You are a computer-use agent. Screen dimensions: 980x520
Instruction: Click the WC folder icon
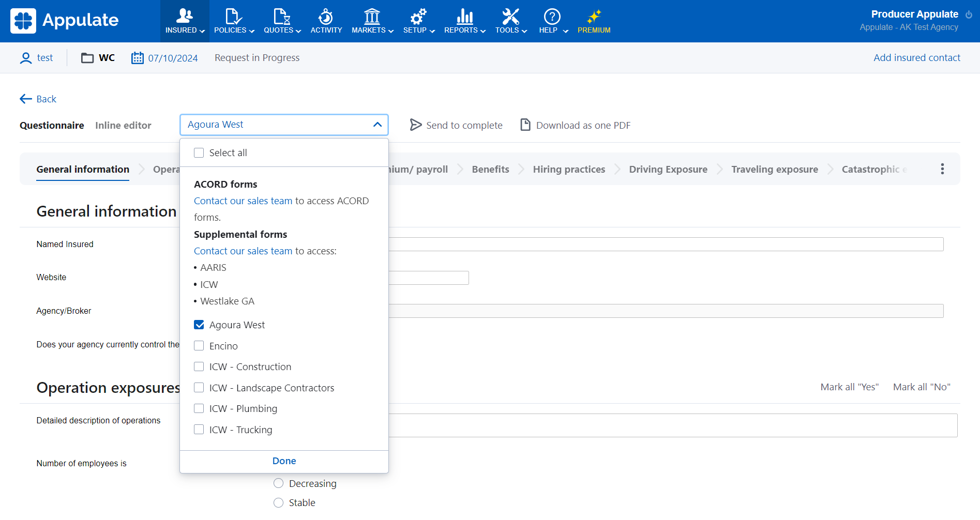click(x=87, y=58)
